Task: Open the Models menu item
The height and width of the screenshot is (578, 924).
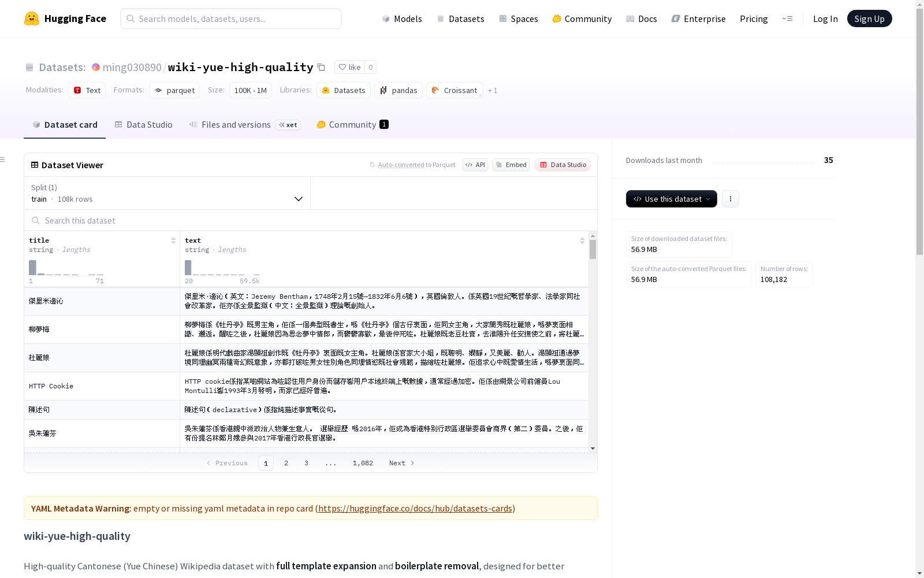Action: [x=402, y=18]
